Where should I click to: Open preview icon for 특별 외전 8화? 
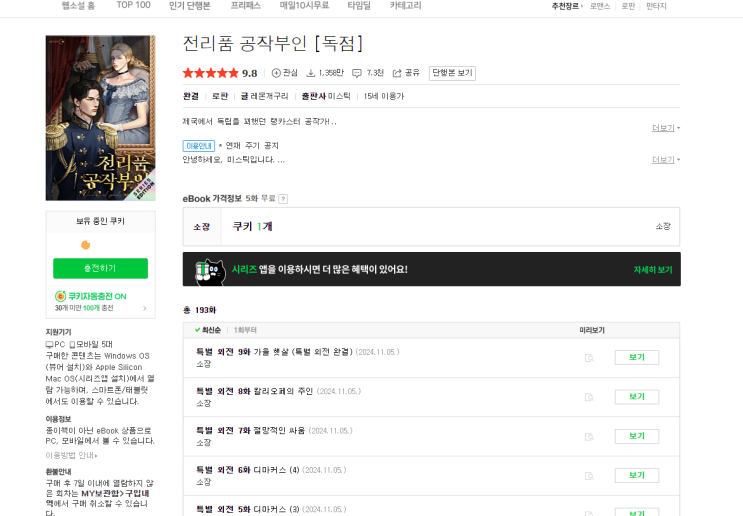(x=589, y=397)
